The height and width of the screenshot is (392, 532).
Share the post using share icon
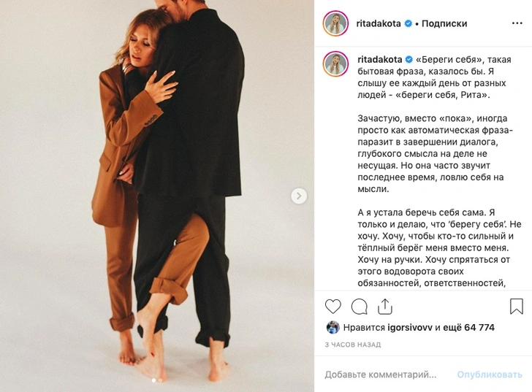click(384, 307)
